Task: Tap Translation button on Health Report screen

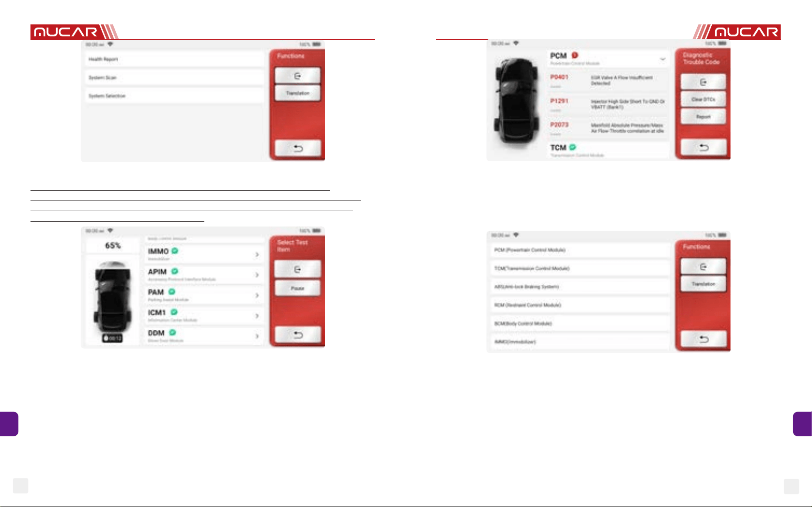Action: (x=297, y=93)
